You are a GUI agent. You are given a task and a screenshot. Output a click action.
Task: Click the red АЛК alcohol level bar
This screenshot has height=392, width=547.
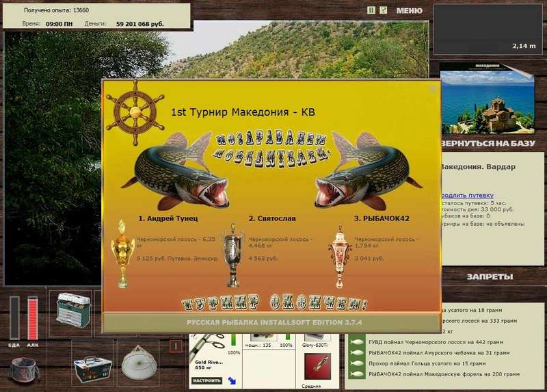[33, 317]
